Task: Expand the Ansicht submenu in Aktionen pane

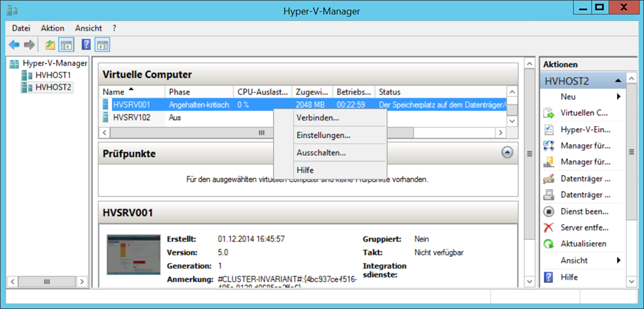Action: click(x=619, y=260)
